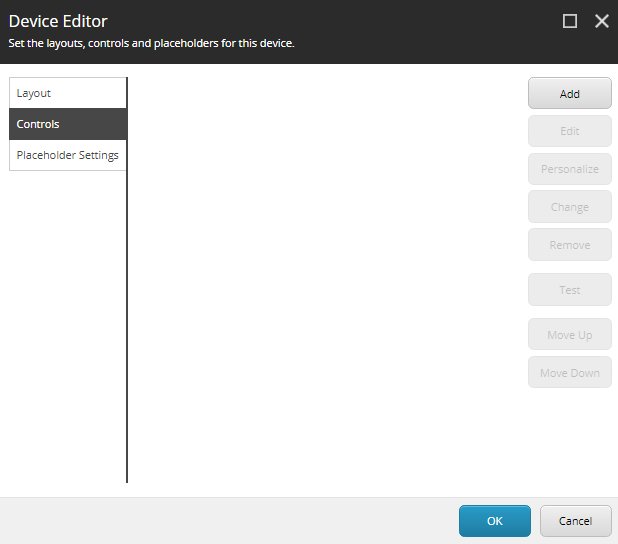Select the Controls tab
618x544 pixels.
pos(67,124)
